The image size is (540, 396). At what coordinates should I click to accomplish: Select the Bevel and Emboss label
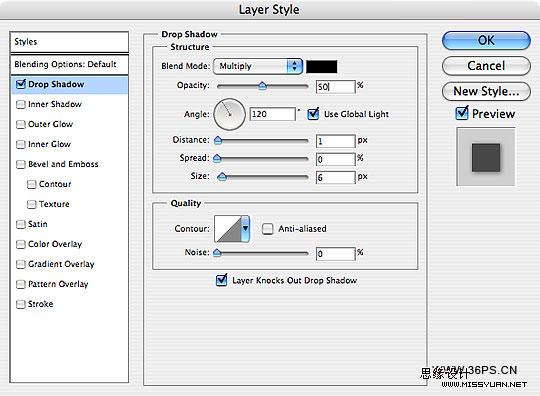(63, 164)
